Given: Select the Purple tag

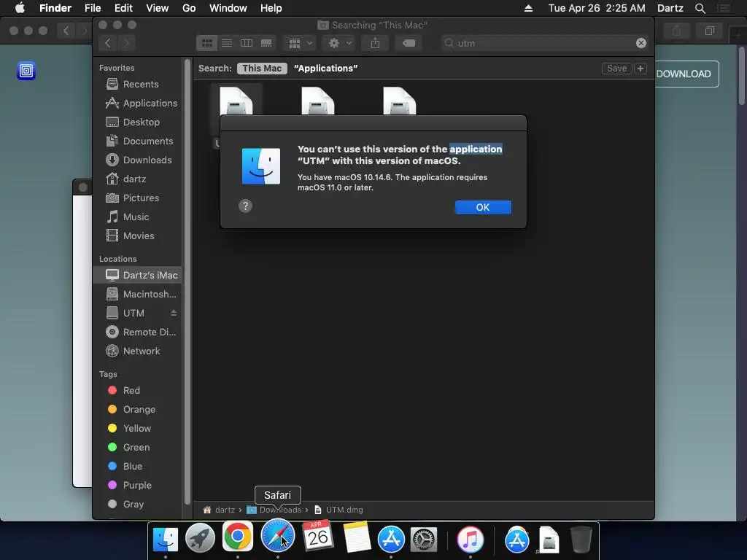Looking at the screenshot, I should [x=137, y=485].
